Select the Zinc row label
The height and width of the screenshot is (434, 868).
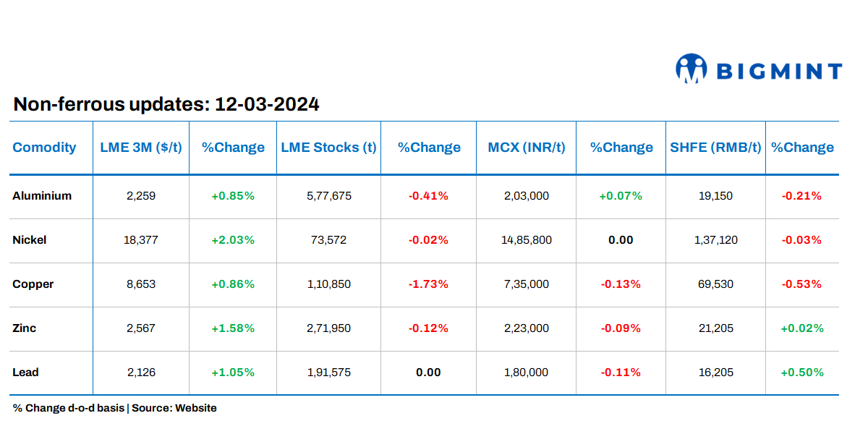[x=25, y=328]
